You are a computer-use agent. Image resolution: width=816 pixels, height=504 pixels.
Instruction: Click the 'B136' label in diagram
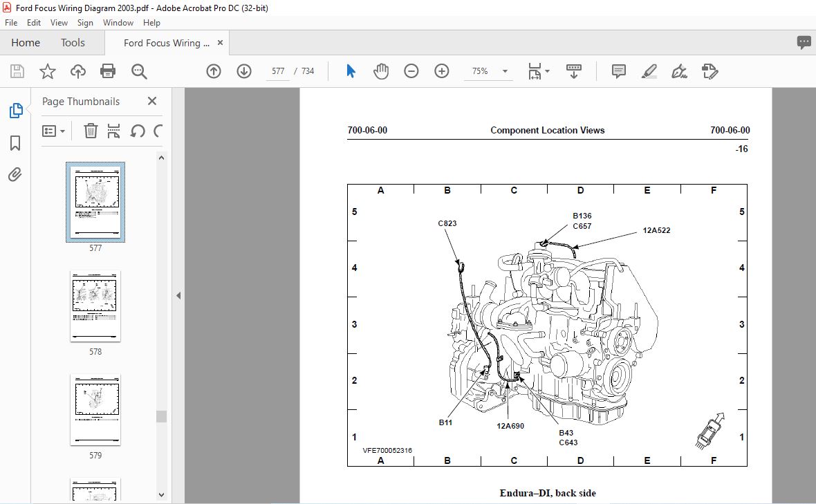(582, 216)
